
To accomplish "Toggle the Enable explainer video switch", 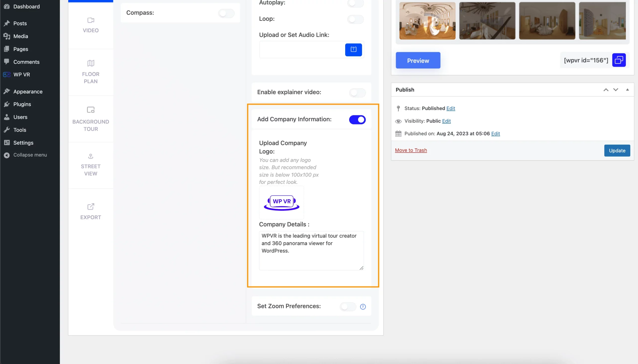I will coord(357,92).
